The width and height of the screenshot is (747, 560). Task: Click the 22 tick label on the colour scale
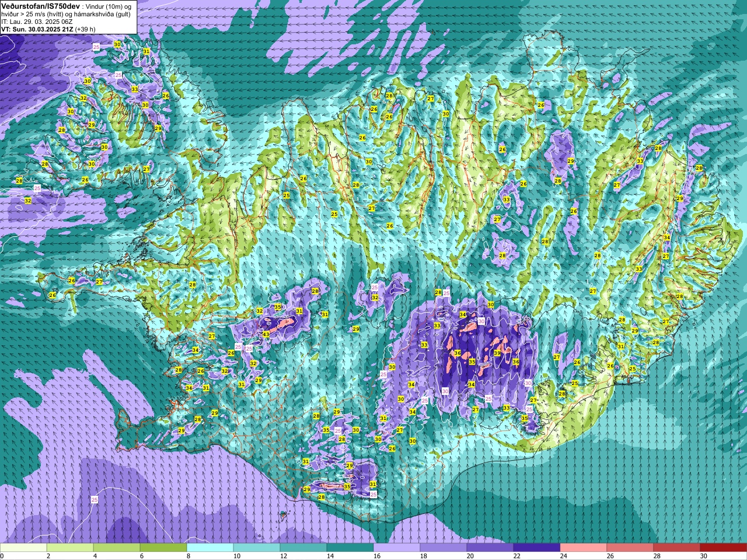(516, 556)
